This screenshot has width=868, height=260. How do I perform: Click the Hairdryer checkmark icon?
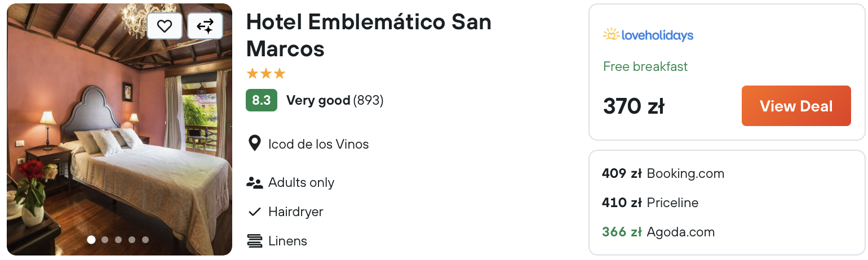[255, 212]
